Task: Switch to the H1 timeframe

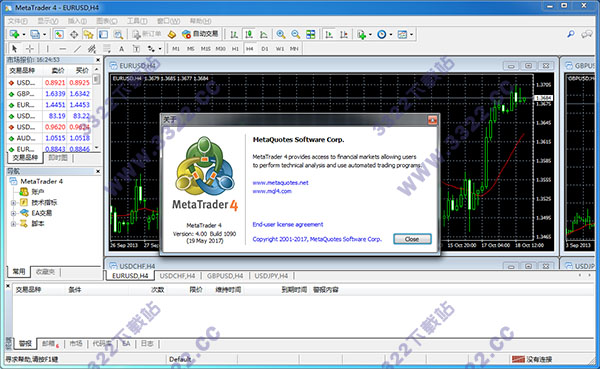Action: pos(235,49)
